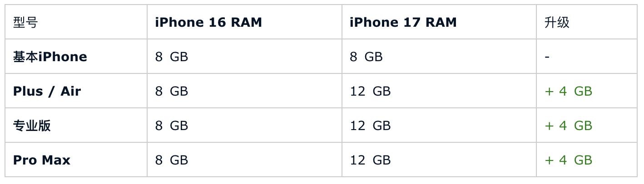The height and width of the screenshot is (184, 644).
Task: Select the 升级 column header
Action: (556, 22)
